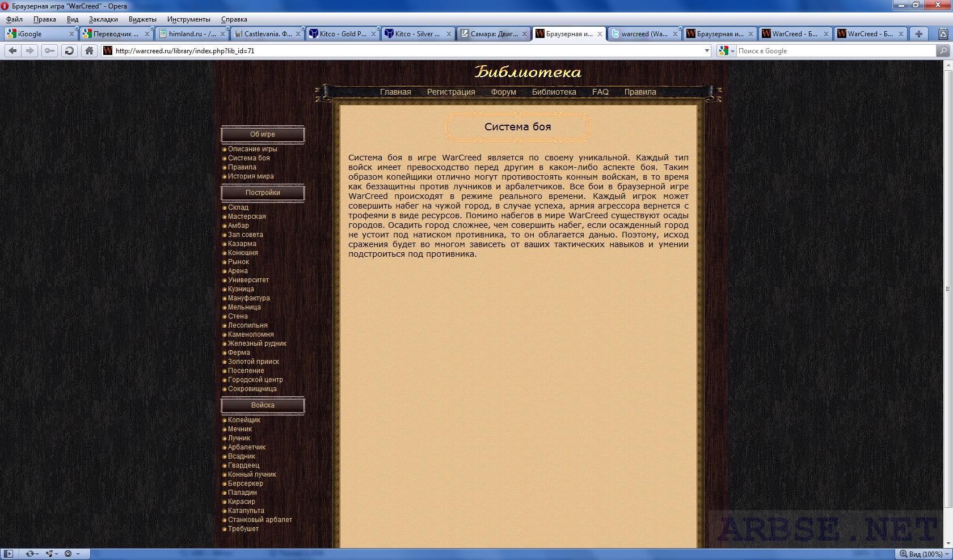Close the Kitco - Gold tab
This screenshot has height=560, width=953.
[373, 34]
